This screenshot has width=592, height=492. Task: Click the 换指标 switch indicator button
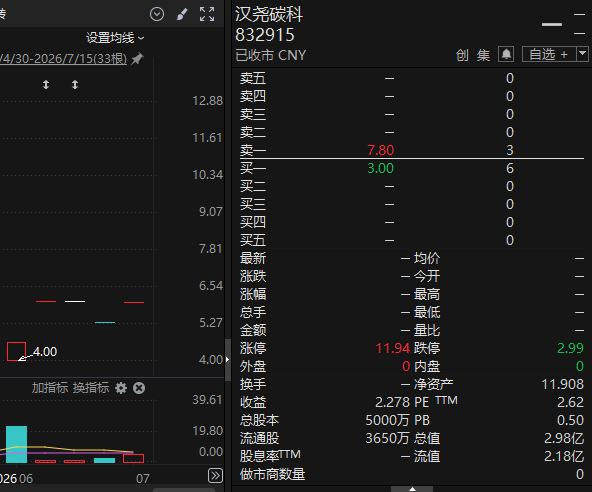click(91, 388)
